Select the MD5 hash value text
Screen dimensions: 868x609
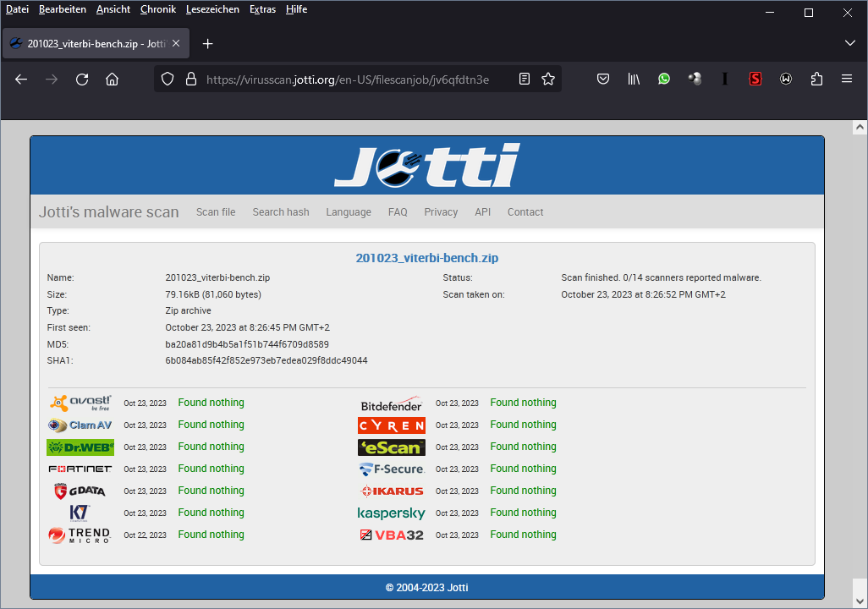click(247, 344)
